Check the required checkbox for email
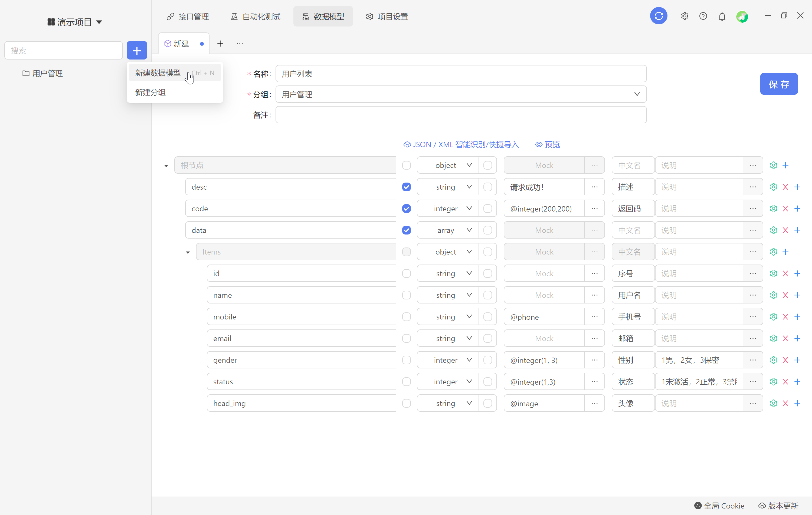Screen dimensions: 812x515 pos(406,338)
